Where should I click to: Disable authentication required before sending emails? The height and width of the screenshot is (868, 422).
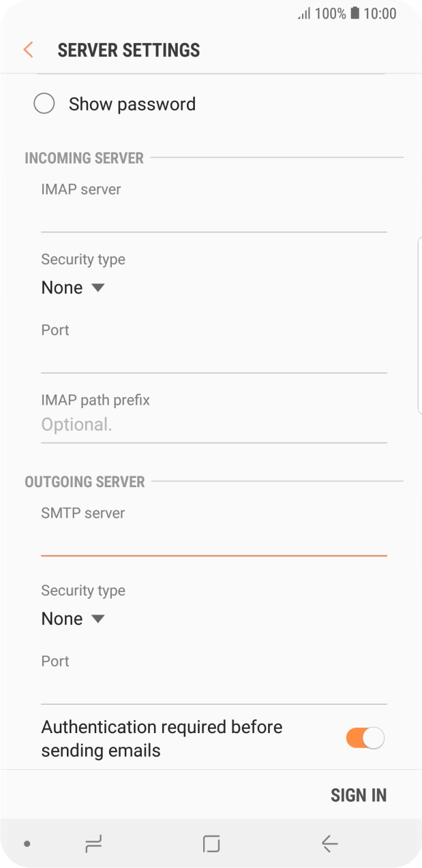(x=365, y=738)
